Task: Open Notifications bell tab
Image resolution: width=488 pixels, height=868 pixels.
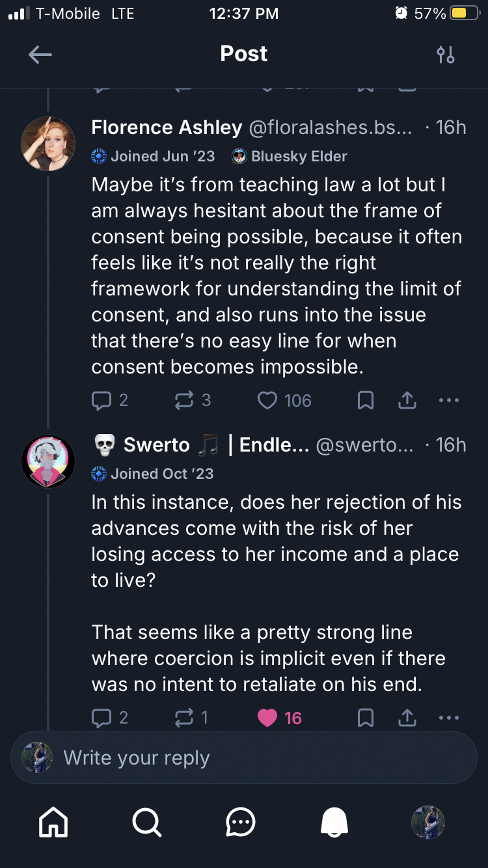Action: coord(334,822)
